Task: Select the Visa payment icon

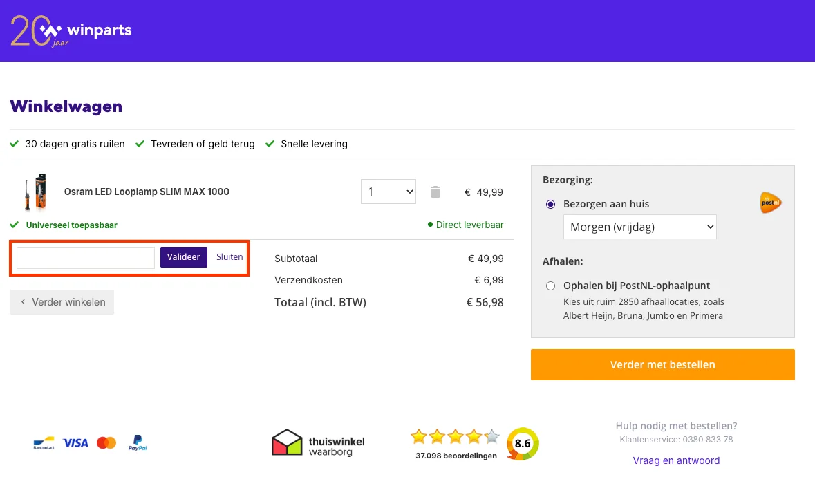Action: click(x=75, y=442)
